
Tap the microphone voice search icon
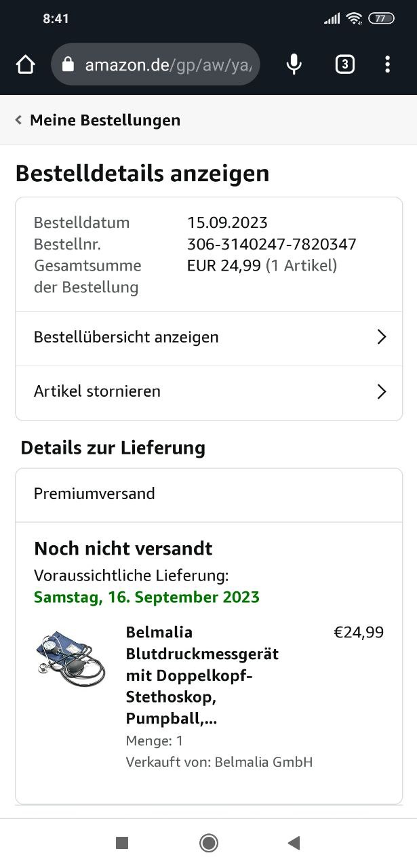pyautogui.click(x=294, y=64)
